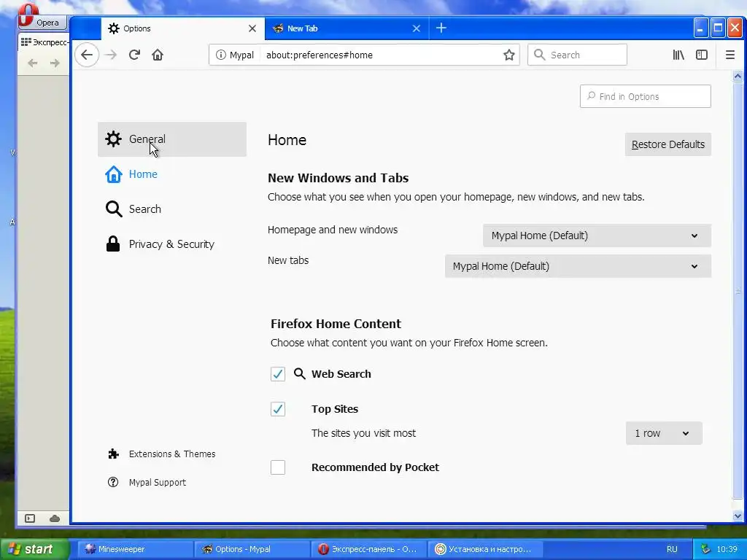Close the Options tab
This screenshot has height=560, width=747.
coord(252,28)
